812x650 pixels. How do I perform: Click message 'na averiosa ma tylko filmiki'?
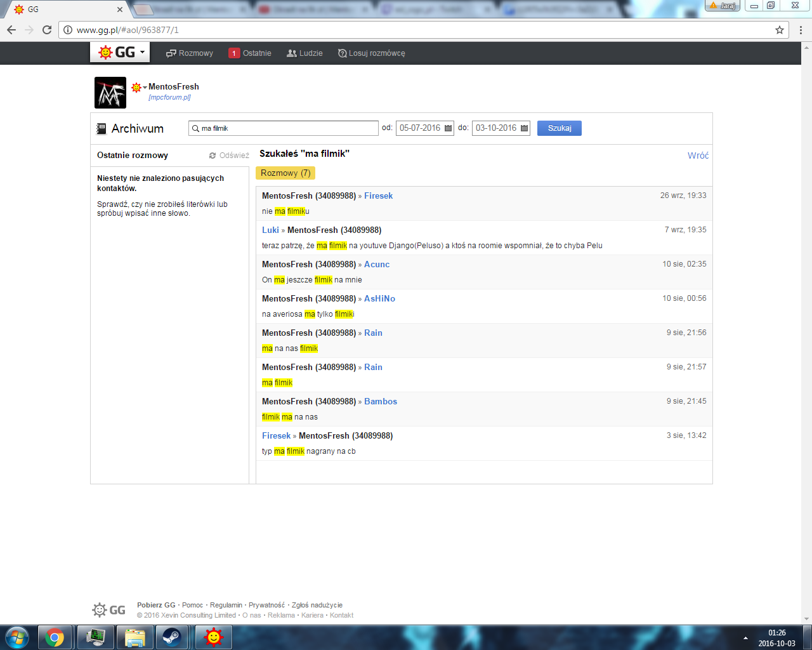(308, 314)
